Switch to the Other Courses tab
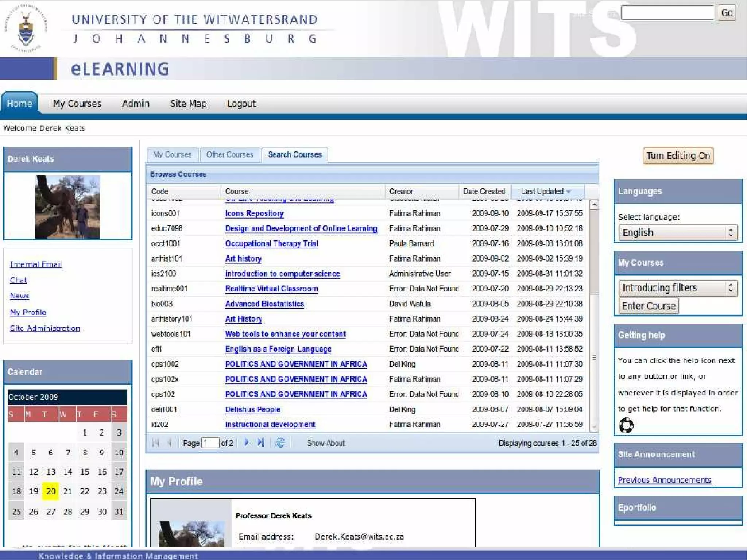The height and width of the screenshot is (560, 747). click(x=230, y=155)
